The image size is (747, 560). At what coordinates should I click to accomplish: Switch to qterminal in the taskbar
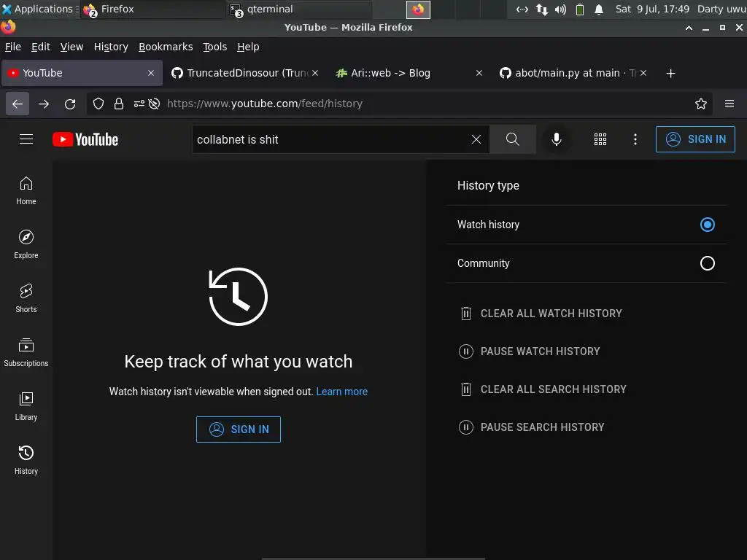point(299,9)
